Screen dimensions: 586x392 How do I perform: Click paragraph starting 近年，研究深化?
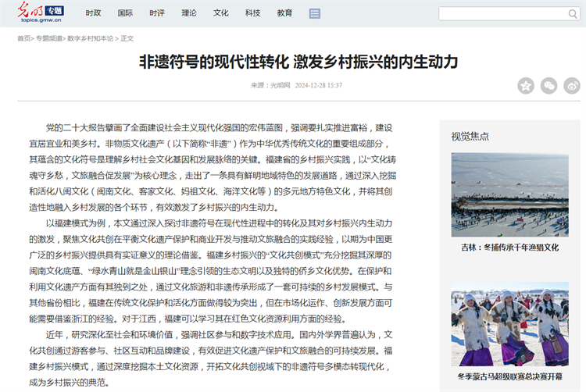click(211, 358)
